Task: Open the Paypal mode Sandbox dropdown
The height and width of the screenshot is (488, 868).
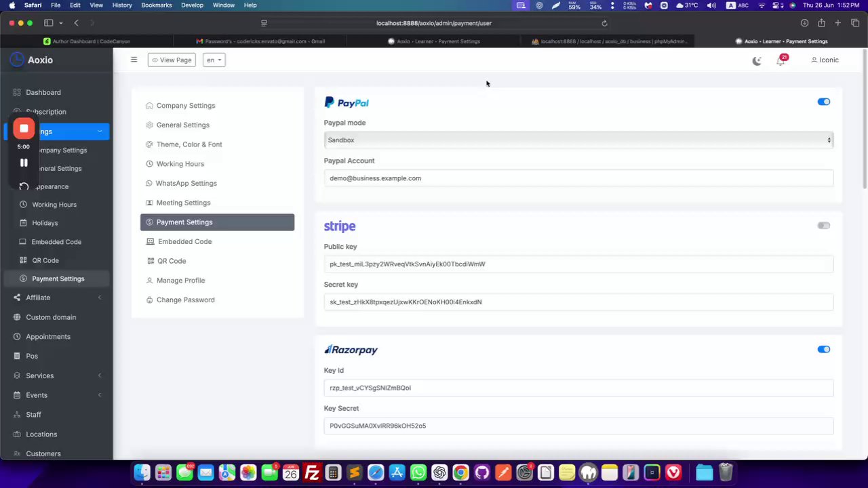Action: [x=578, y=140]
